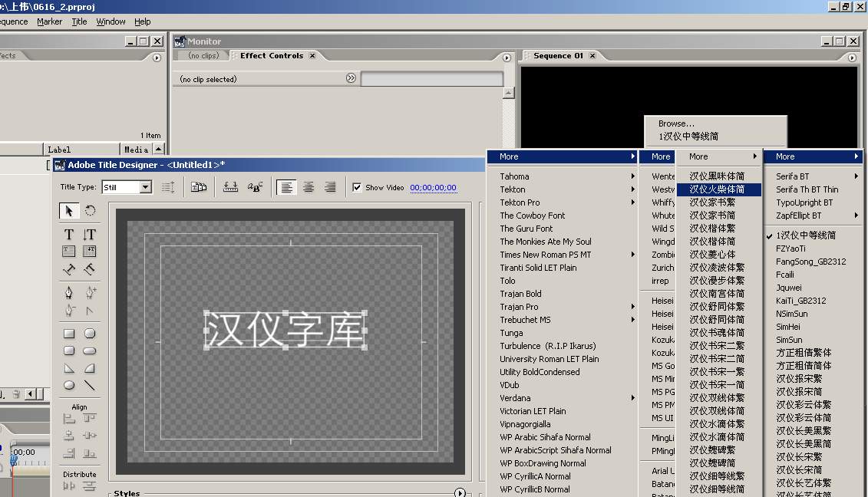Viewport: 868px width, 497px height.
Task: Open the Help menu
Action: tap(142, 21)
